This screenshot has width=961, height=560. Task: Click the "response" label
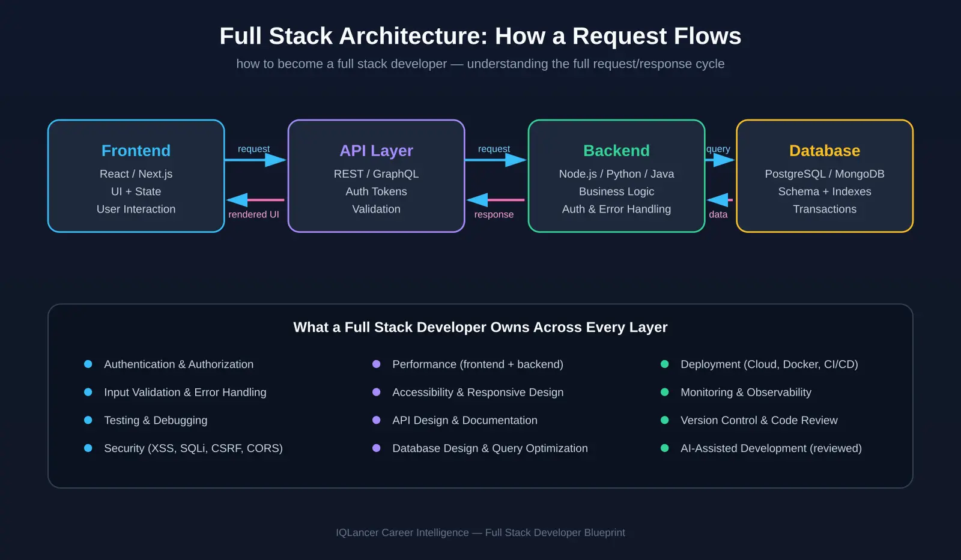click(x=494, y=214)
